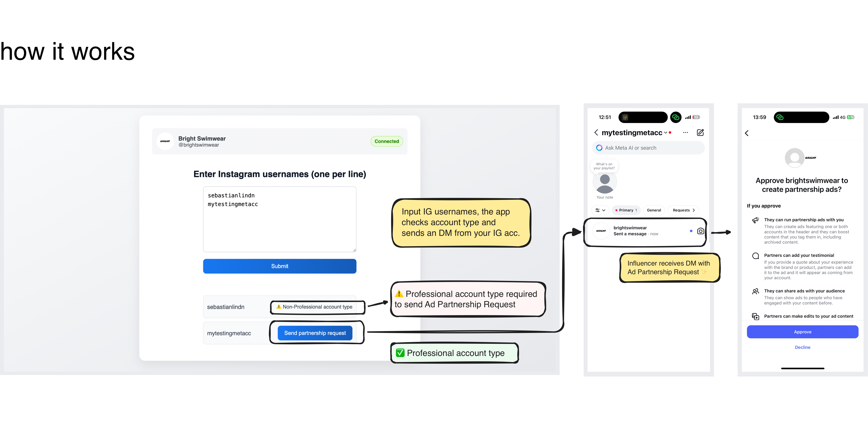
Task: Tap the 13:59 clock in status bar
Action: (x=759, y=117)
